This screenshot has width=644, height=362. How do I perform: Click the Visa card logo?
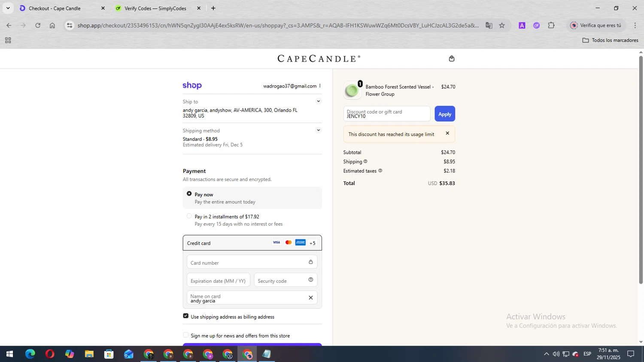click(x=276, y=242)
